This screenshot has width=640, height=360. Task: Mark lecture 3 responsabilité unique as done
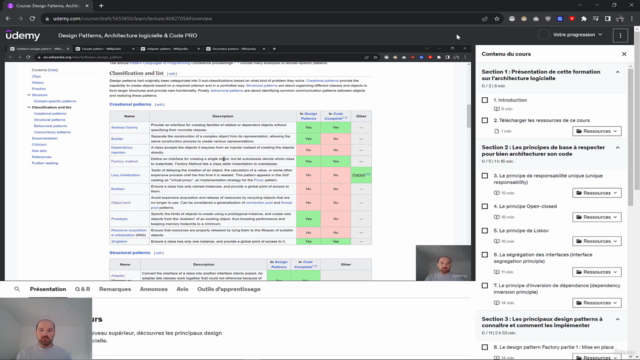(x=485, y=176)
